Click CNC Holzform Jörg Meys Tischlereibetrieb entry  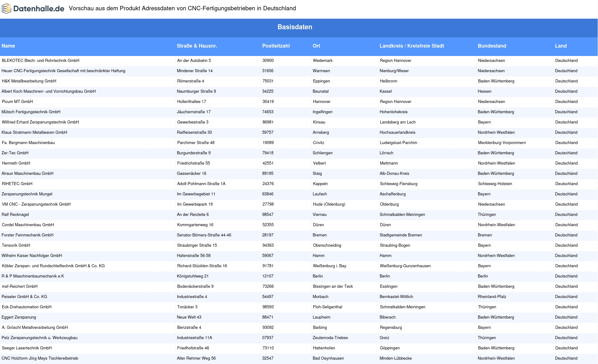click(40, 358)
